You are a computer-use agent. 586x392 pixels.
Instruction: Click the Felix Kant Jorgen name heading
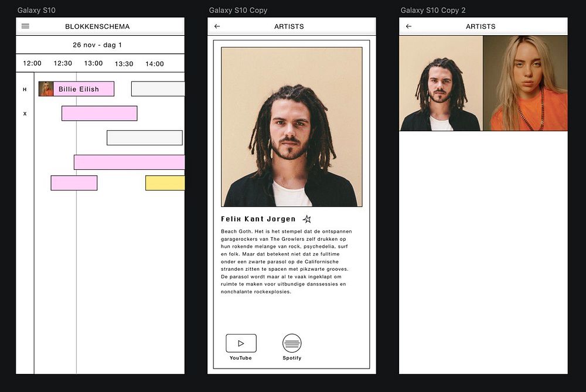(258, 219)
